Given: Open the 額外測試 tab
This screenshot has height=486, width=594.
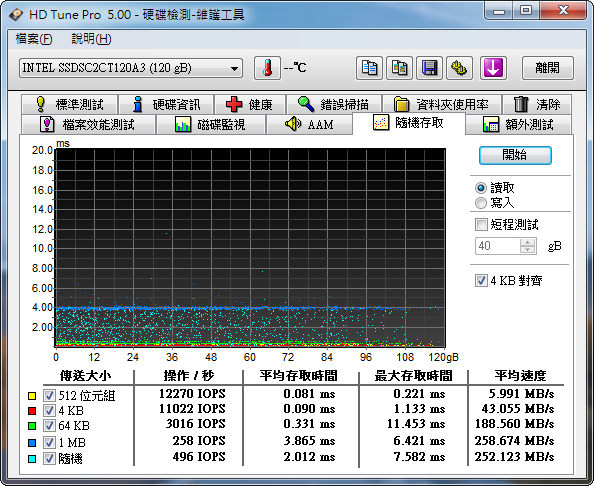Looking at the screenshot, I should point(518,124).
